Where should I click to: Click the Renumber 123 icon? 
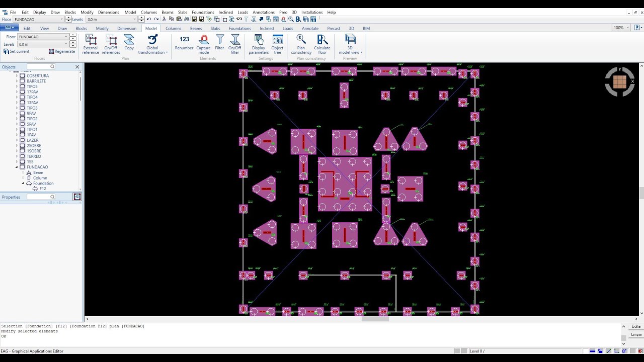(184, 43)
